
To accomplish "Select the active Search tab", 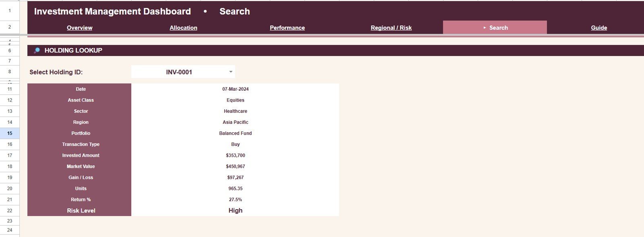I will click(495, 27).
